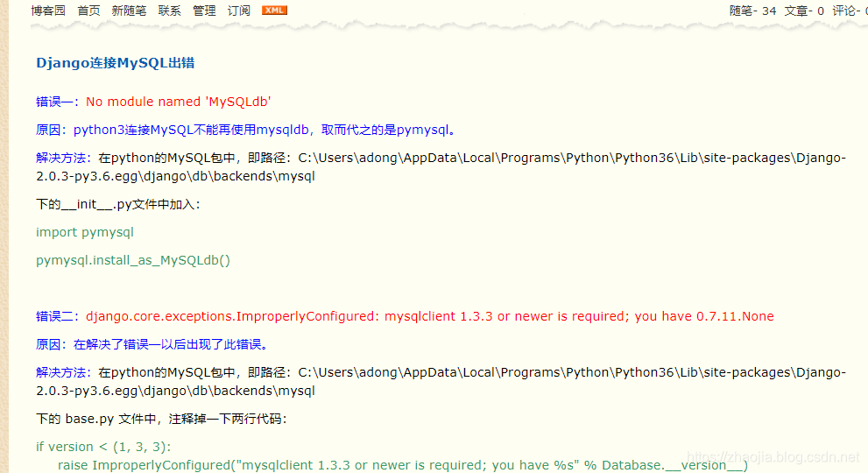Click the line import pymysql

coord(85,232)
